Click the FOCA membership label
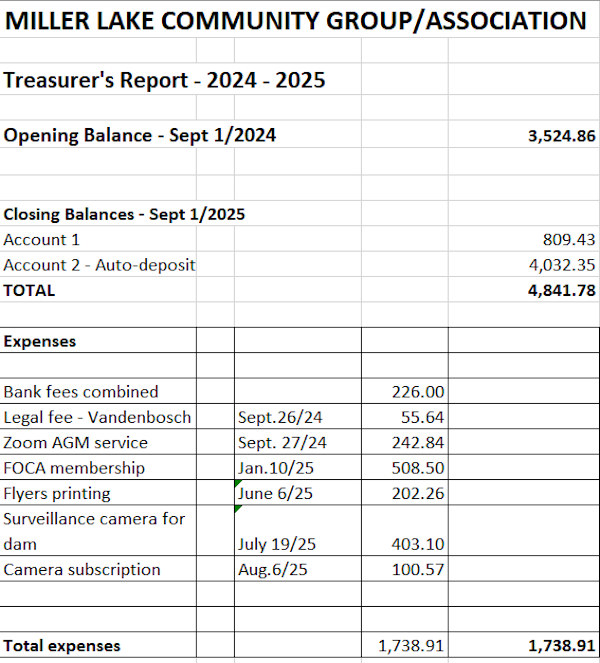The height and width of the screenshot is (663, 600). click(x=74, y=468)
